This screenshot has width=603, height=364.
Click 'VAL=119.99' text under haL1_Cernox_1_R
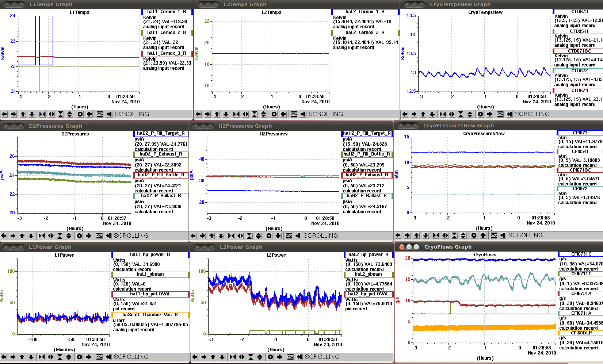point(175,22)
